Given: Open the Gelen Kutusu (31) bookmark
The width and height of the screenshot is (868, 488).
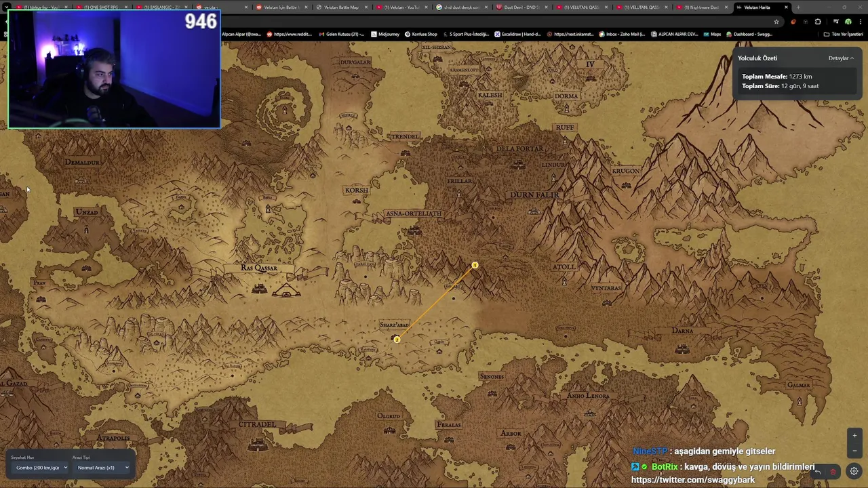Looking at the screenshot, I should (341, 34).
